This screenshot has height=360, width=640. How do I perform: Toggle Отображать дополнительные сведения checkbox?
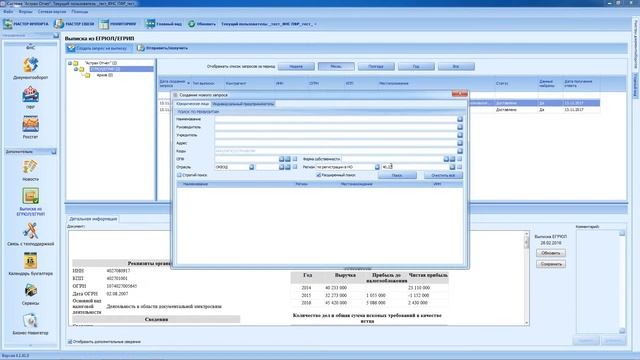[x=70, y=342]
